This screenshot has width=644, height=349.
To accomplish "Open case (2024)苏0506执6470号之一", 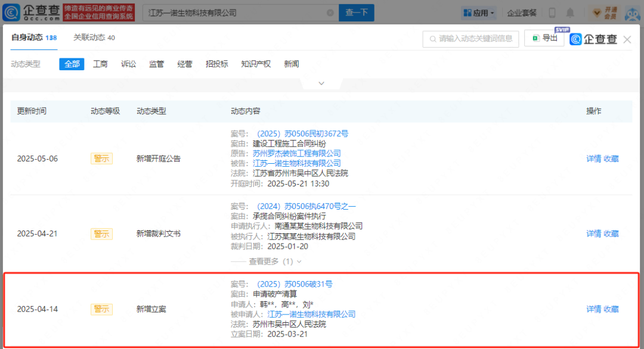I will pos(306,206).
